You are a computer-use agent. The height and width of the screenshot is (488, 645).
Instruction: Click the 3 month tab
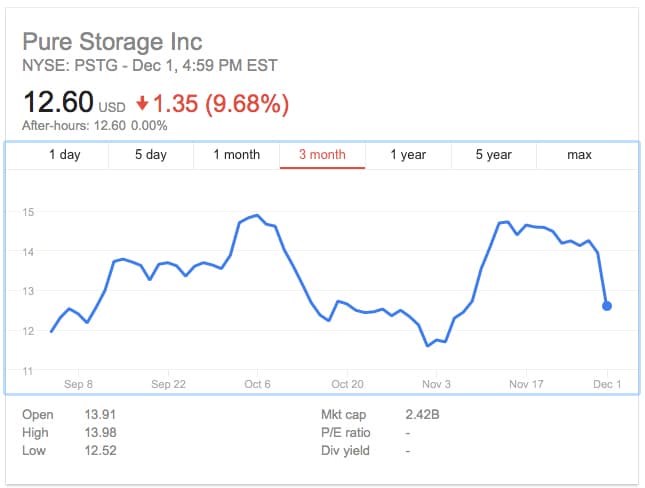tap(322, 155)
